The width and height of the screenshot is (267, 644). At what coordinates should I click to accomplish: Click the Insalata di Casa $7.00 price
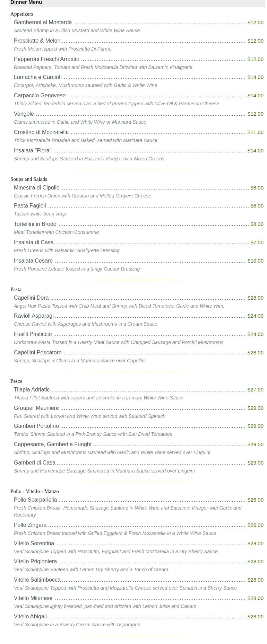point(257,242)
